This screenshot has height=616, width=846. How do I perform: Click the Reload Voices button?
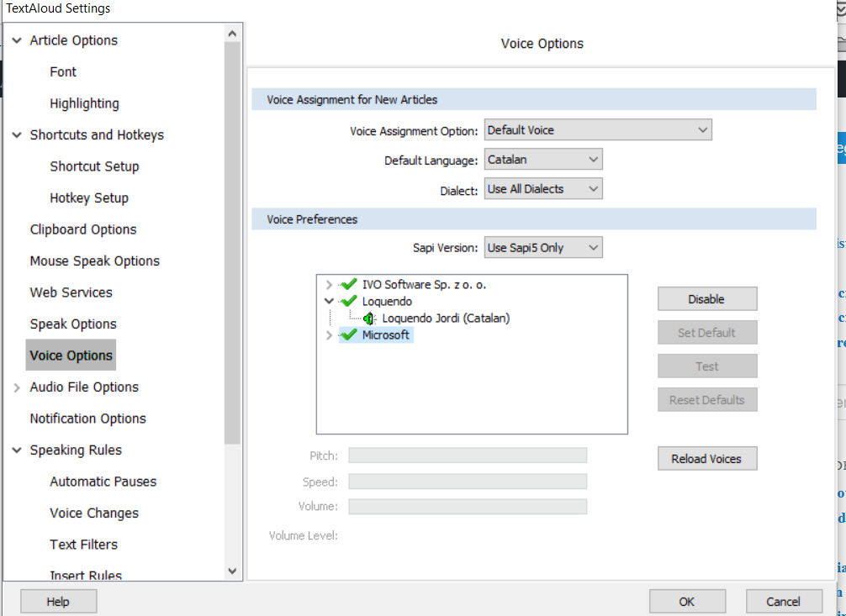(x=706, y=459)
